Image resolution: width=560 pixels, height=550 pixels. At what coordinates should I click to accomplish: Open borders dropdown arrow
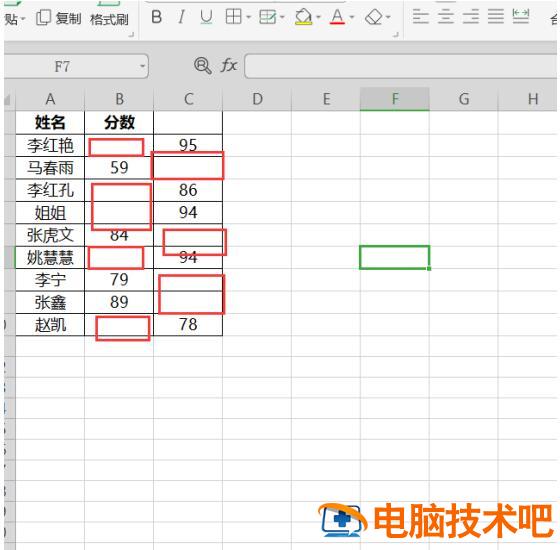click(249, 17)
